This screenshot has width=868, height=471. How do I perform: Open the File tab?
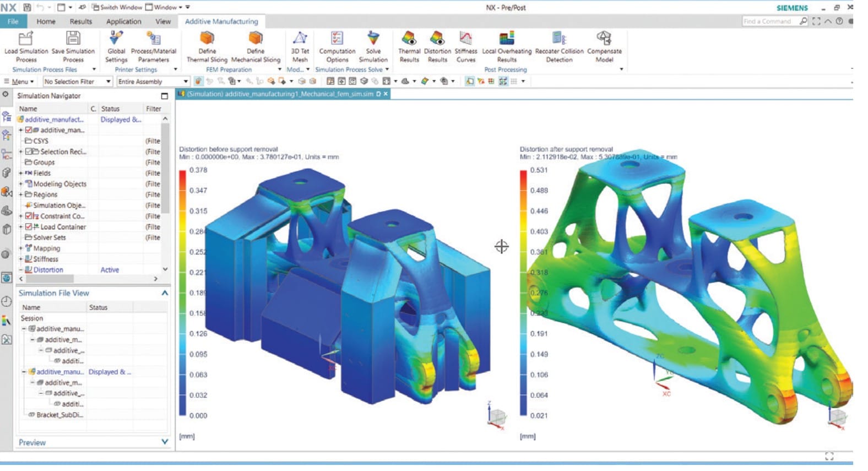[13, 21]
